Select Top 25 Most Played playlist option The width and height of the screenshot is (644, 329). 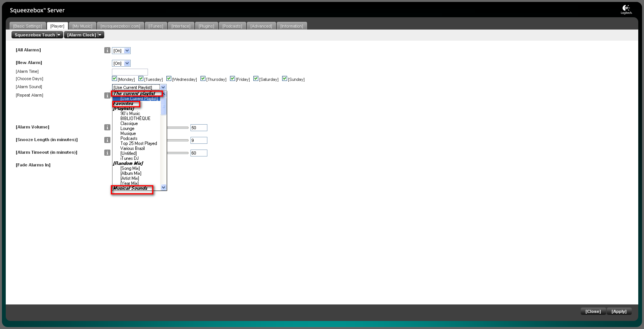click(138, 143)
